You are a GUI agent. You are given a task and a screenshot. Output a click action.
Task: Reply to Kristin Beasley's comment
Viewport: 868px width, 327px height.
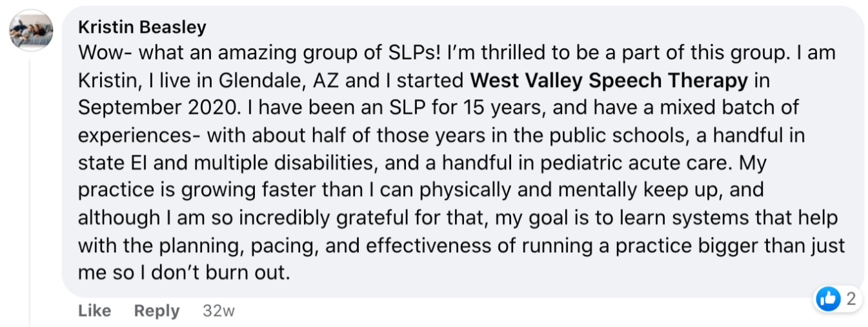pos(157,310)
